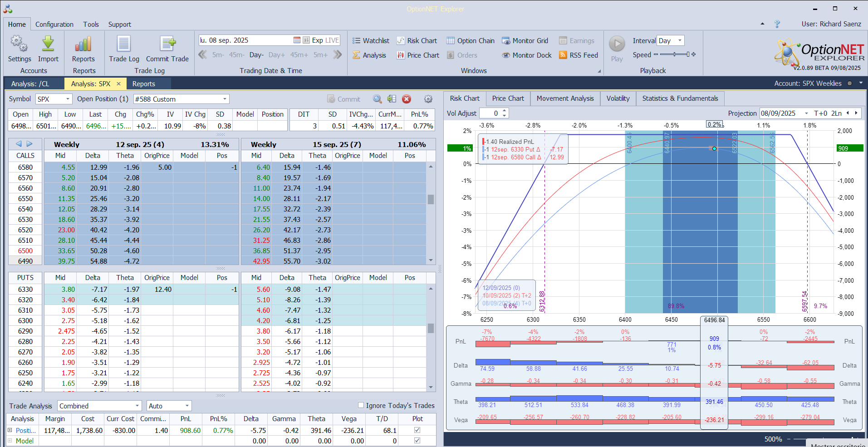Image resolution: width=868 pixels, height=447 pixels.
Task: Show previous expiry with left arrow
Action: pyautogui.click(x=19, y=144)
